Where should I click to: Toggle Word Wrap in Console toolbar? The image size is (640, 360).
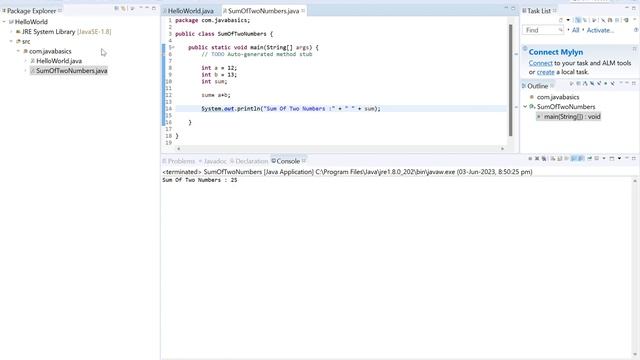click(x=567, y=158)
